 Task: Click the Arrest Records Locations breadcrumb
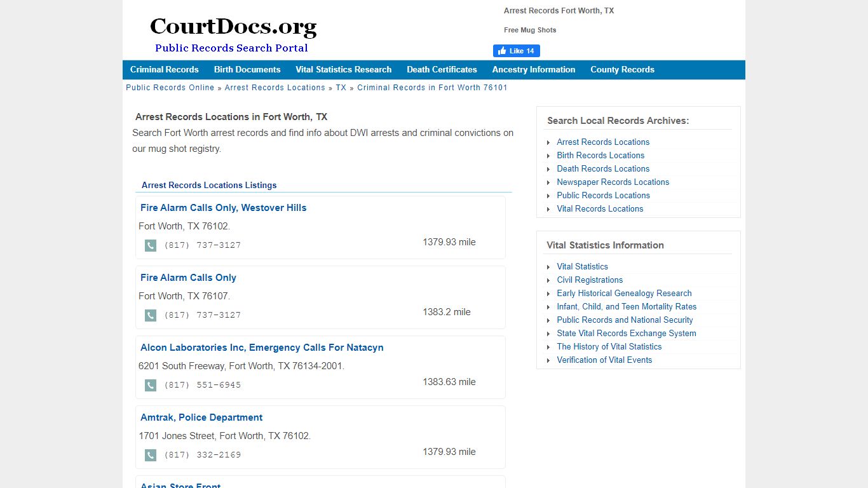[x=275, y=88]
